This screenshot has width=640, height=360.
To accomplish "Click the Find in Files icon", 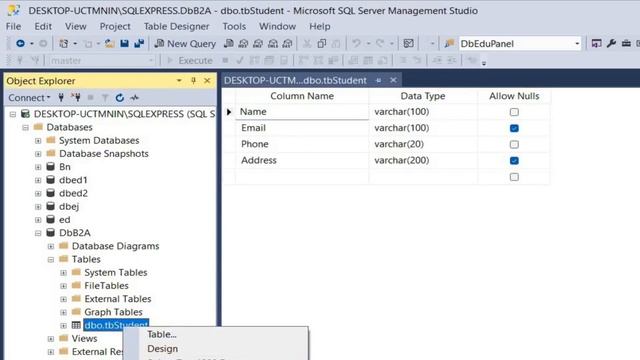I will [449, 43].
